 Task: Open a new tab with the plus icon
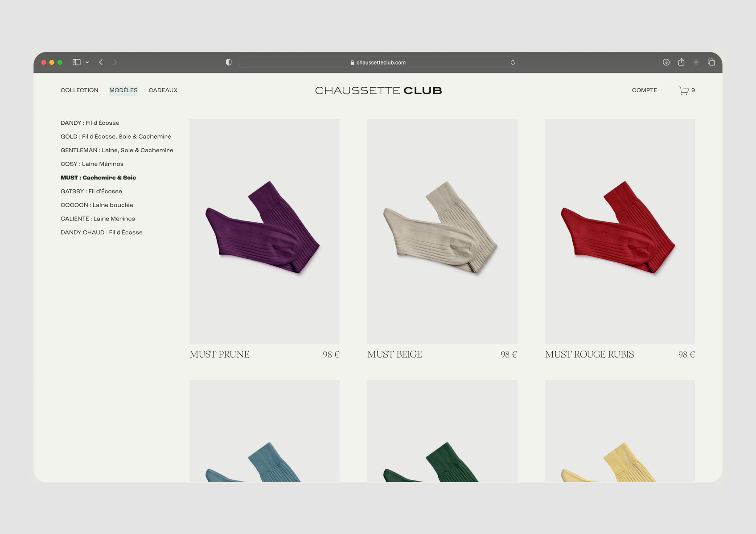point(696,62)
